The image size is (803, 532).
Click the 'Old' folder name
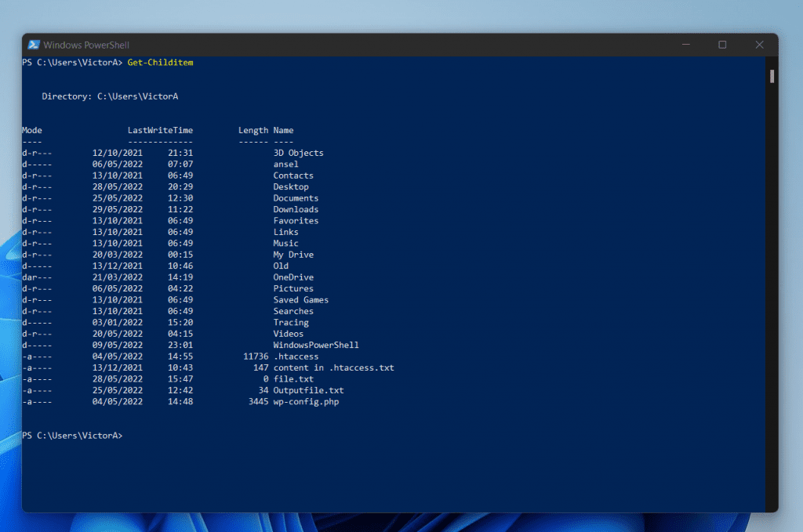281,266
